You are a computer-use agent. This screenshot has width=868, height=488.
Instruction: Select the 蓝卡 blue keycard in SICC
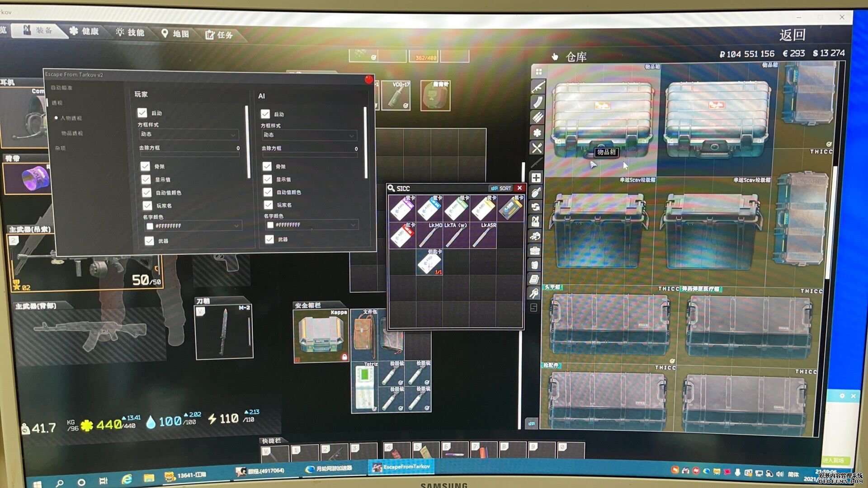point(429,208)
